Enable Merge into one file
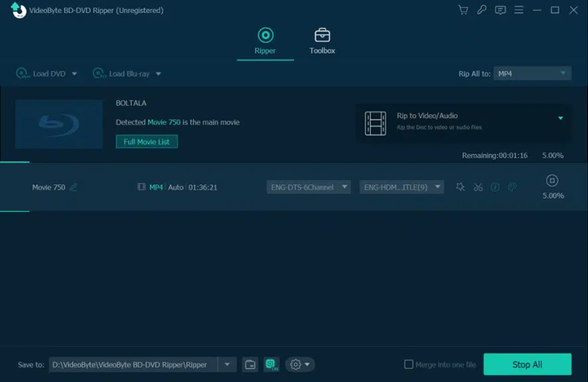Image resolution: width=588 pixels, height=382 pixels. pos(409,364)
